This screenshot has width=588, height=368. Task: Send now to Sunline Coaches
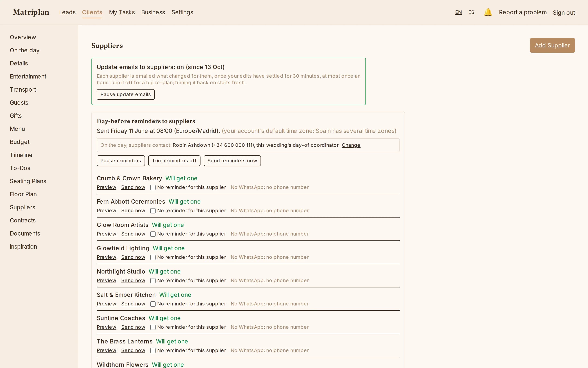pyautogui.click(x=133, y=327)
